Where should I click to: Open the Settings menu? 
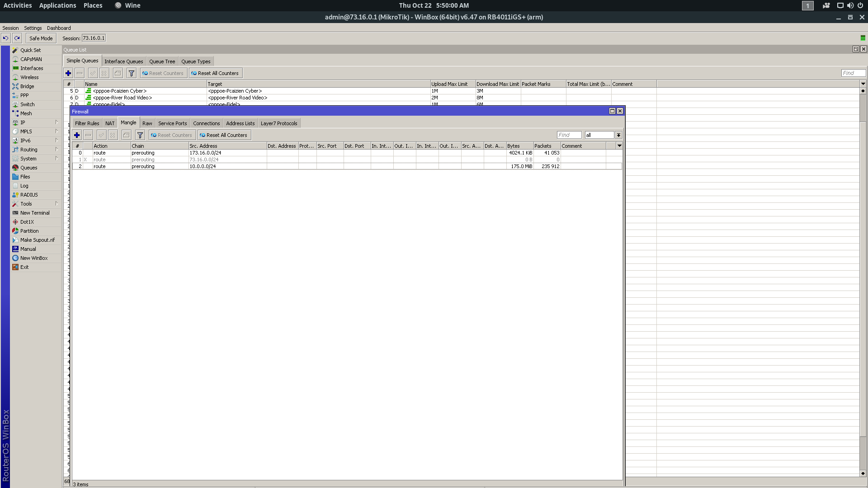click(33, 28)
